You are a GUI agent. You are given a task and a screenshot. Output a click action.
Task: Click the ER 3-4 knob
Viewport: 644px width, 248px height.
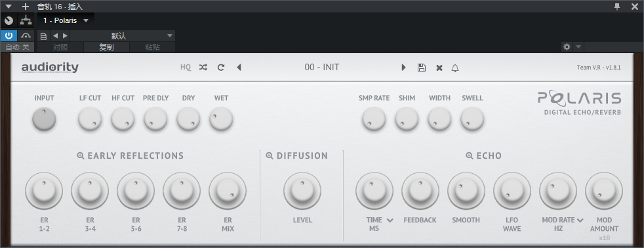tap(90, 191)
